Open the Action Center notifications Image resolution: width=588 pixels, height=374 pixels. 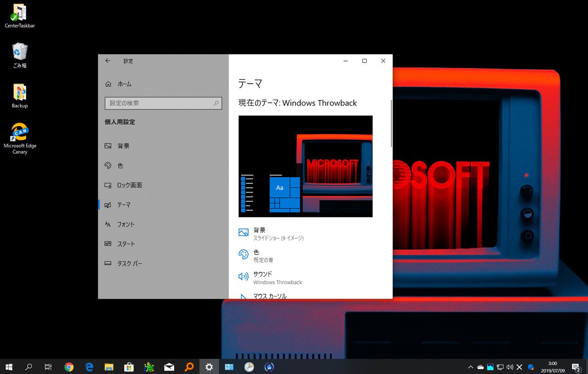576,367
